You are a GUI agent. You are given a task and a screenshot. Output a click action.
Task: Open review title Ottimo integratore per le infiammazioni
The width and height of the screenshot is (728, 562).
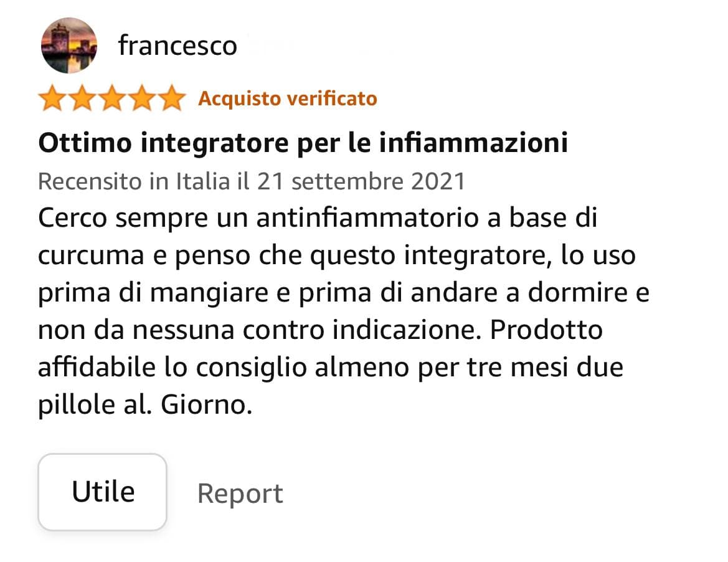pyautogui.click(x=303, y=143)
